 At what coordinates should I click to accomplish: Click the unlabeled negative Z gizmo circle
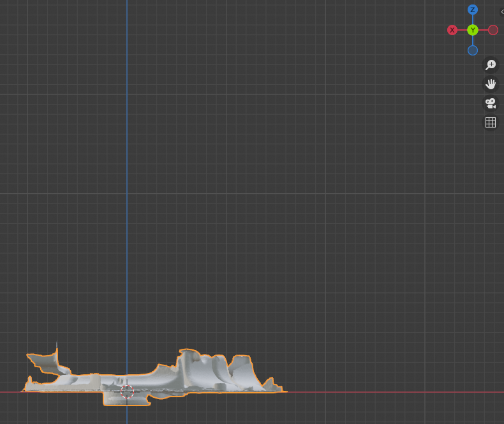point(473,50)
